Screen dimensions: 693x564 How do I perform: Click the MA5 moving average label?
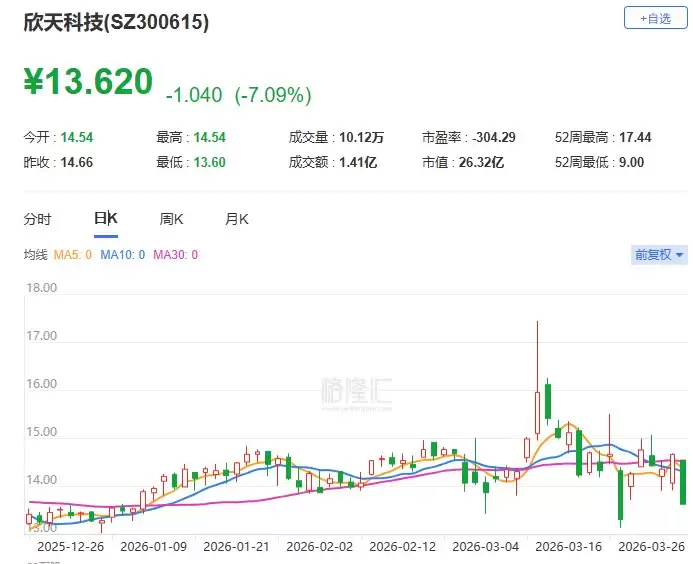click(x=73, y=255)
